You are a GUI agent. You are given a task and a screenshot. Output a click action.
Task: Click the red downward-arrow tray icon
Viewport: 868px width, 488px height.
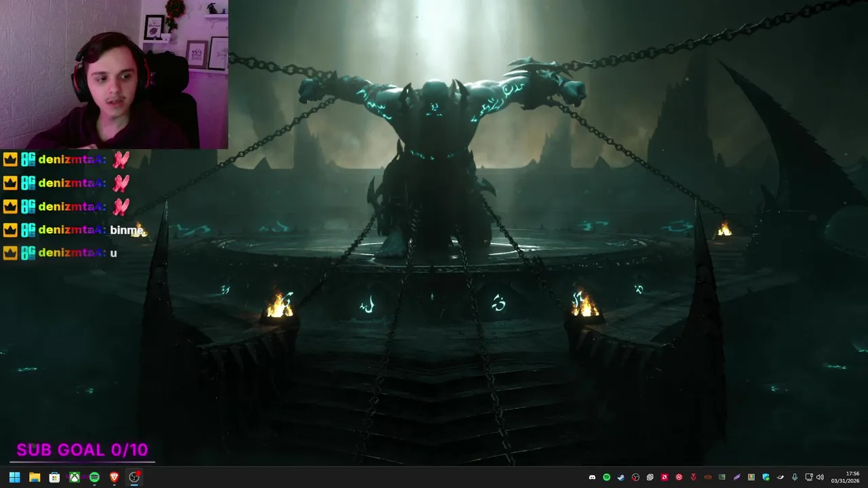693,477
